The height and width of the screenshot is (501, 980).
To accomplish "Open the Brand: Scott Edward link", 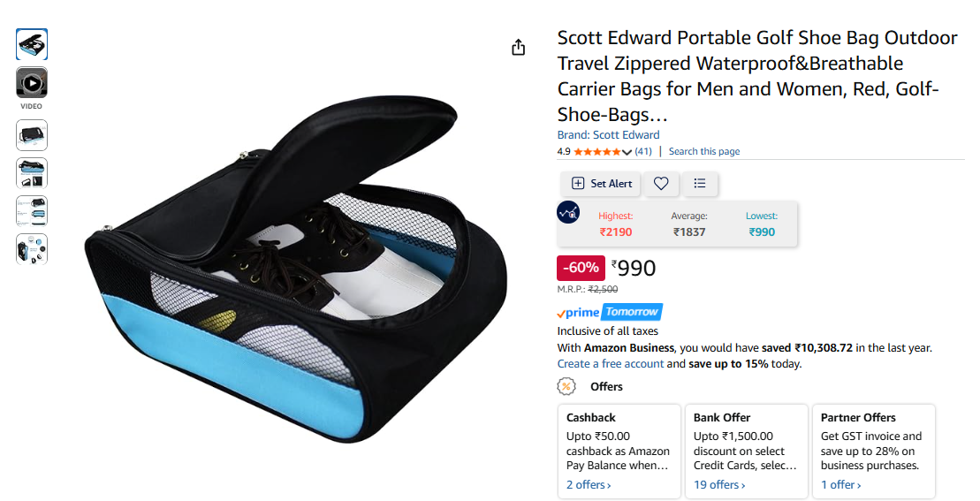I will [x=608, y=135].
